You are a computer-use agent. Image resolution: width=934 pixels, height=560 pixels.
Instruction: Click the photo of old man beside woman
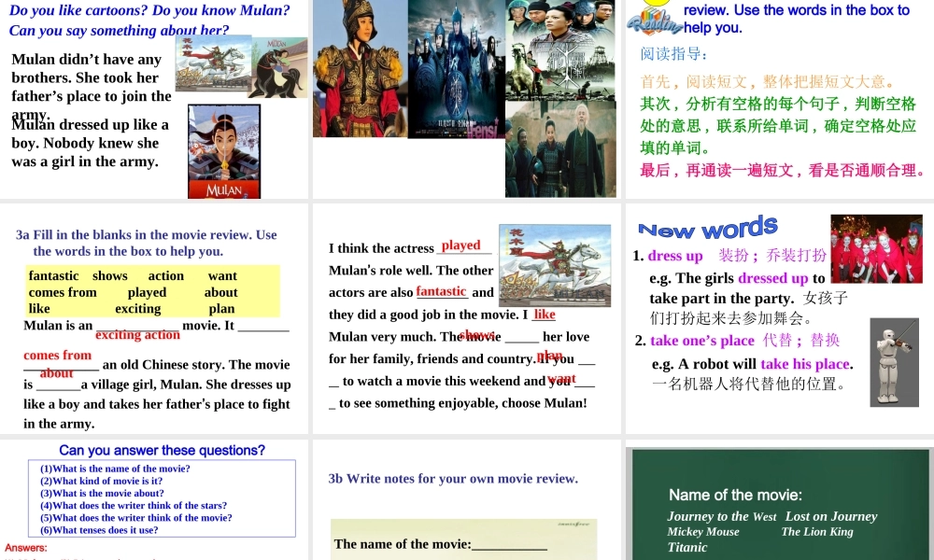pos(560,148)
